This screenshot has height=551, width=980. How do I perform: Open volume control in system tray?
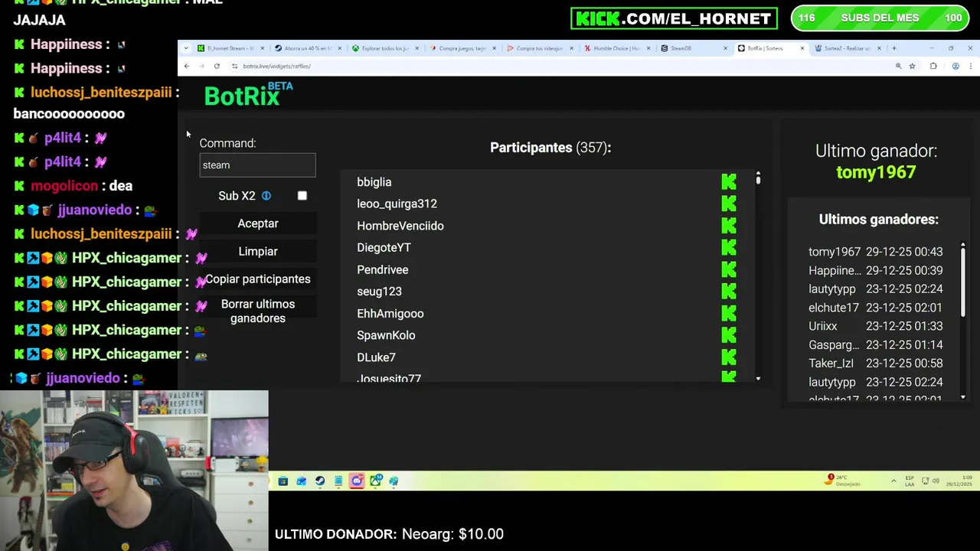pyautogui.click(x=936, y=481)
